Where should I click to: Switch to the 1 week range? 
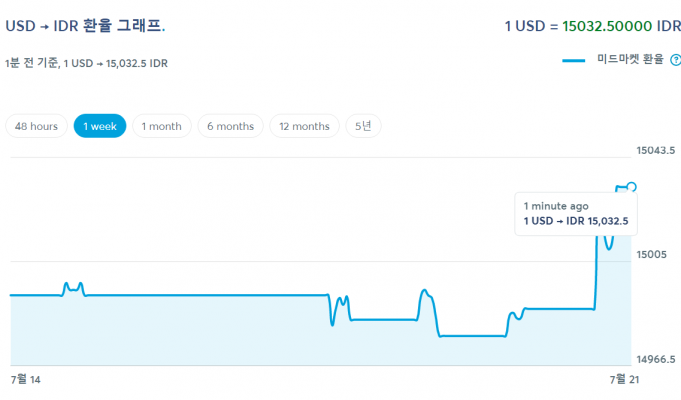[100, 126]
